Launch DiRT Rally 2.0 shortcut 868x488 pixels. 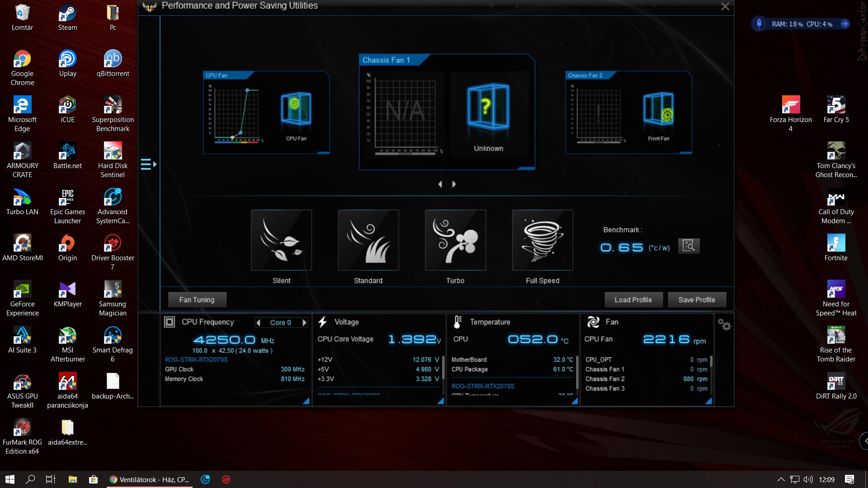pyautogui.click(x=836, y=386)
